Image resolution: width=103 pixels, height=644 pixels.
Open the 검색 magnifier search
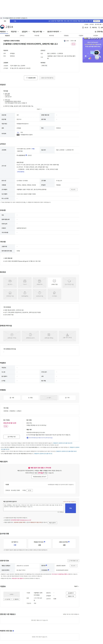(x=101, y=27)
